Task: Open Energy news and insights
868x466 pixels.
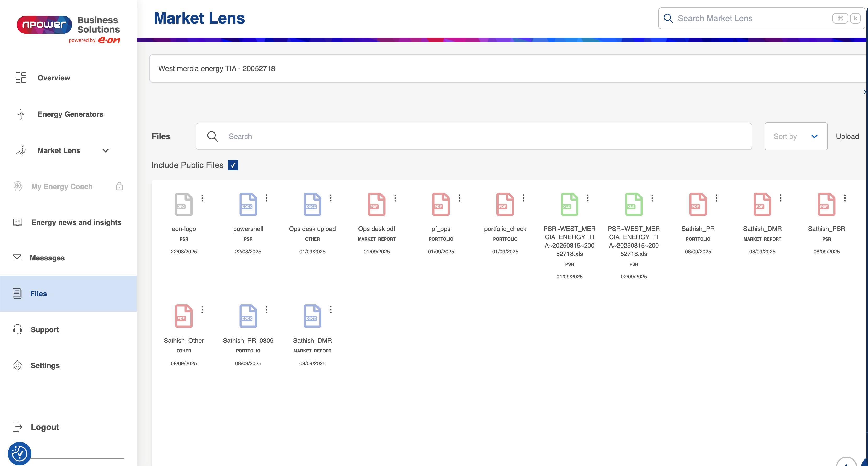Action: tap(76, 222)
